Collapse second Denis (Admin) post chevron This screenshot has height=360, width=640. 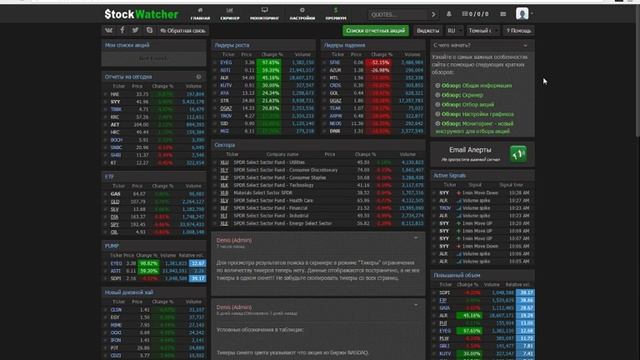(x=416, y=305)
